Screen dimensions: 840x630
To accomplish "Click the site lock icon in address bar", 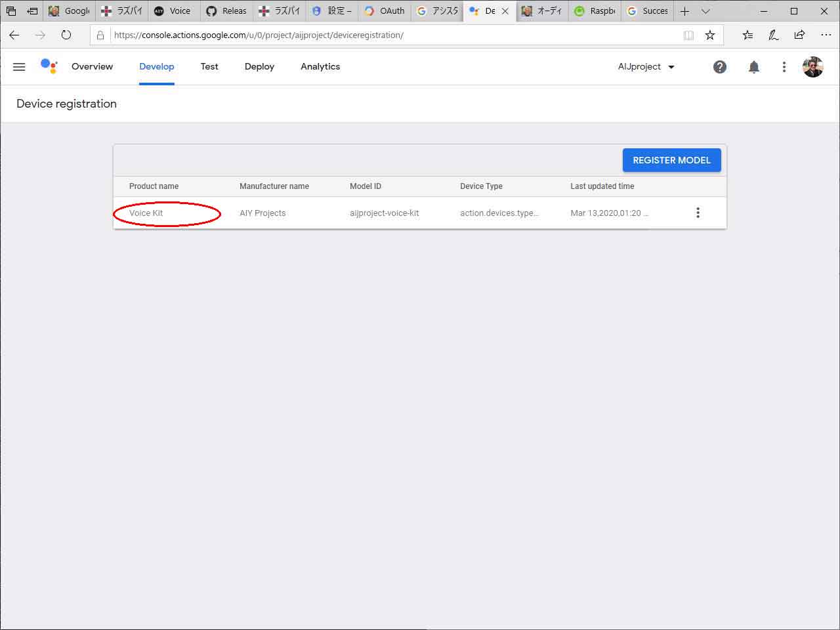I will click(x=100, y=35).
